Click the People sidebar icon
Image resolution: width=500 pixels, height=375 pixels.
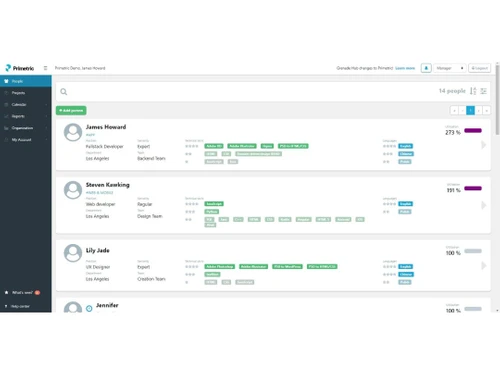coord(6,81)
